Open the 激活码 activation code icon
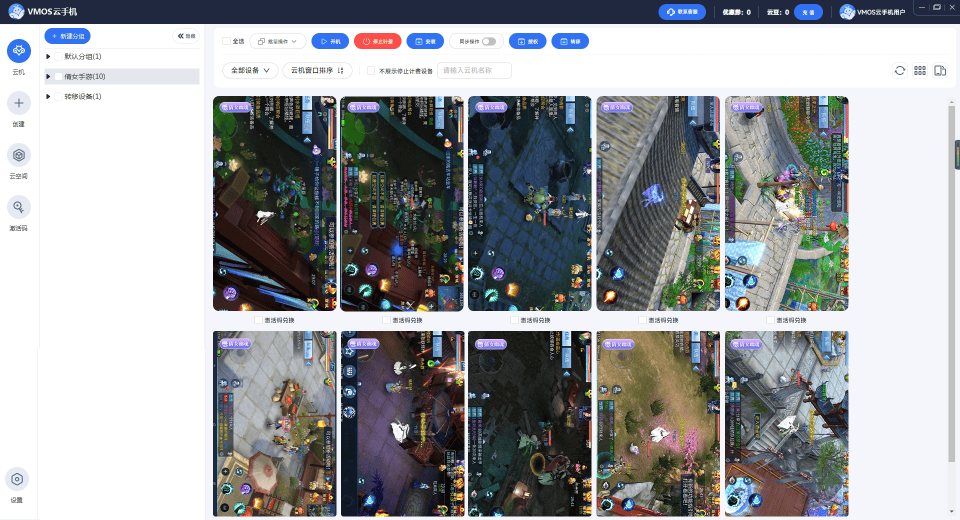 (x=19, y=207)
